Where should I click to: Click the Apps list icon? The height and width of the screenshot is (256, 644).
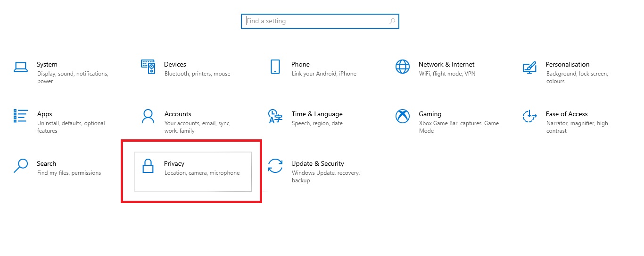click(21, 116)
